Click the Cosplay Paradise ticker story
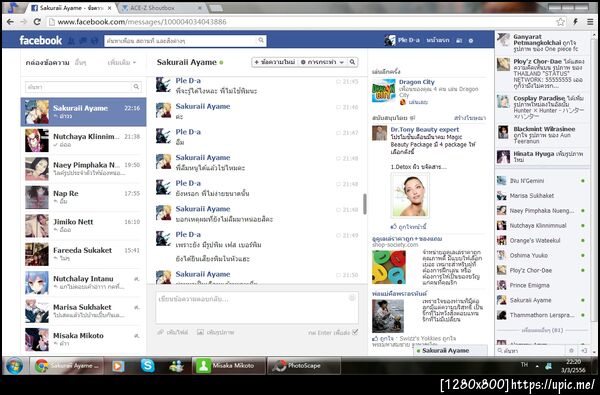The image size is (600, 395). click(542, 107)
